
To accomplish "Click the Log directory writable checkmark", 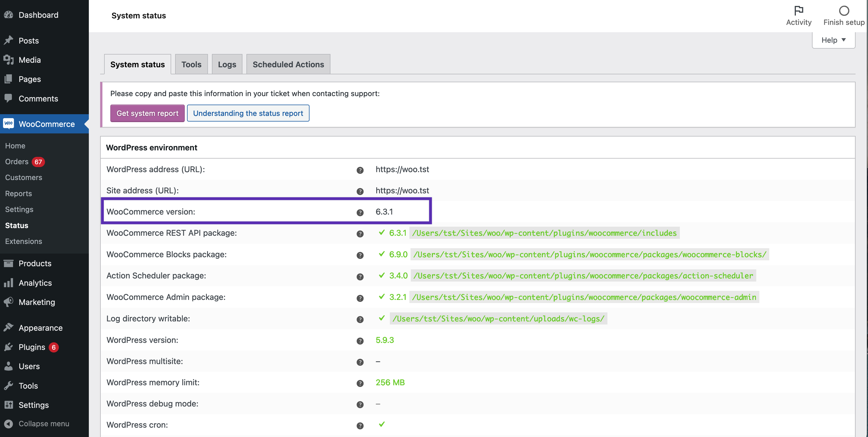I will (x=382, y=318).
